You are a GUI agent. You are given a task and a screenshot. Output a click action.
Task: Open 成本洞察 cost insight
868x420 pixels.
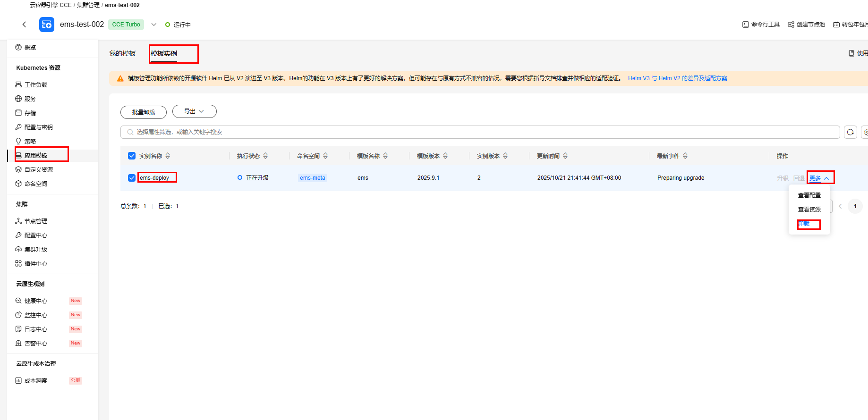click(x=31, y=380)
